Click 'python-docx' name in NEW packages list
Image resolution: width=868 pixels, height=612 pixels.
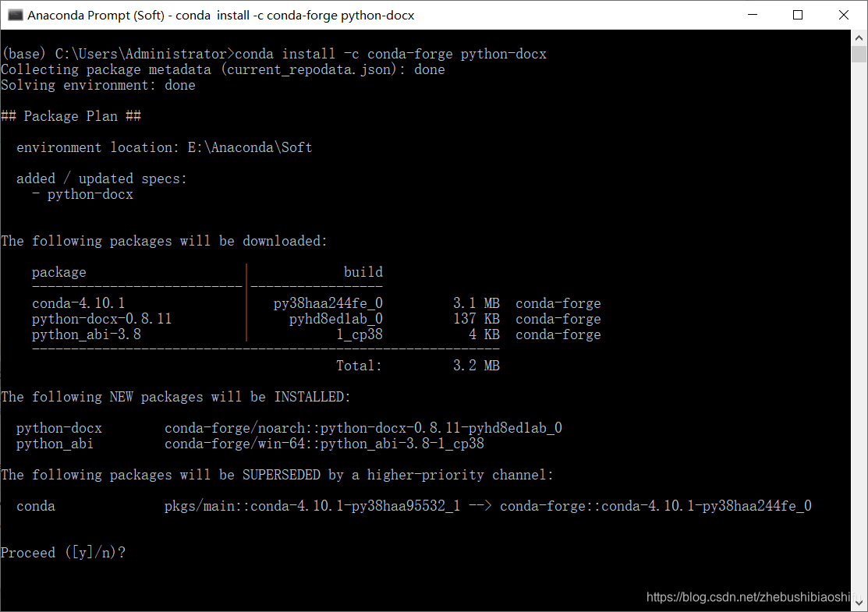(59, 428)
